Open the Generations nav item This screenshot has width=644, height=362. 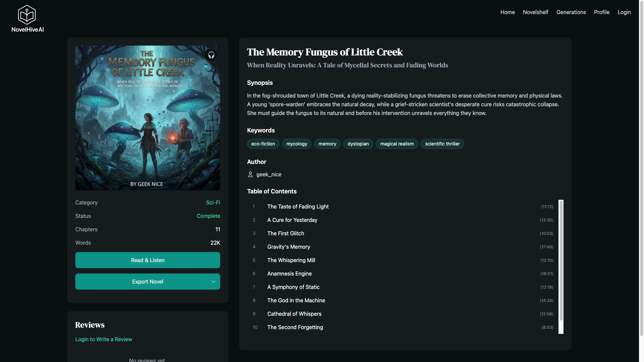571,12
